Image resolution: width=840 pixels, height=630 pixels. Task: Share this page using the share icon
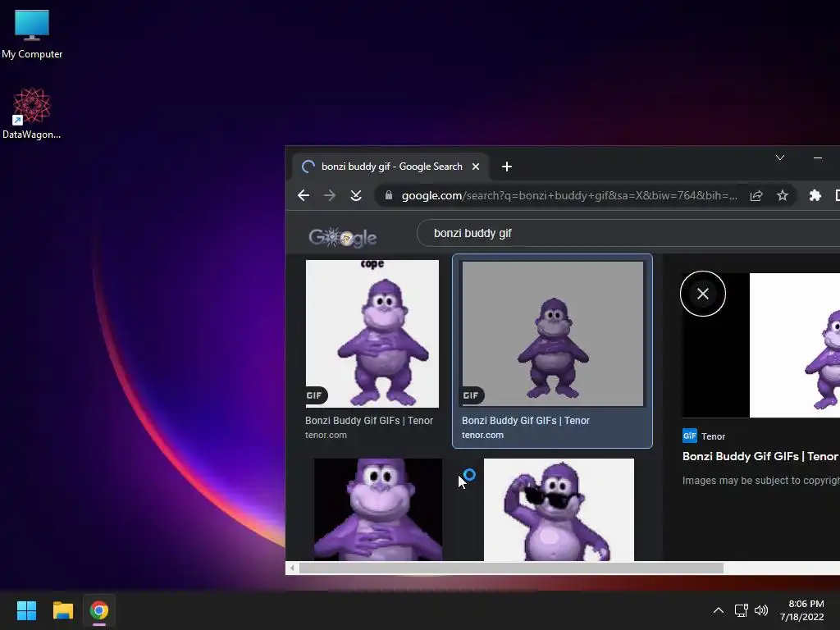[756, 195]
